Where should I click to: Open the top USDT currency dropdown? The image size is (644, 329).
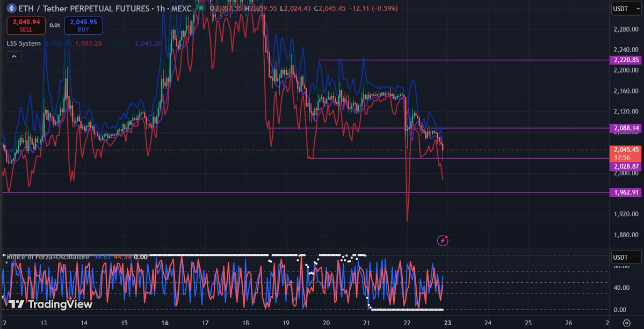(626, 9)
